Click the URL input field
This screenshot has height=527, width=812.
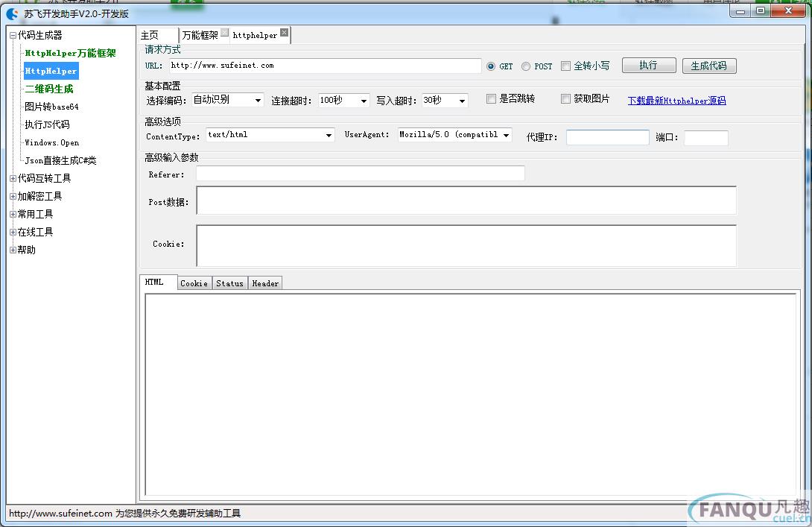click(x=326, y=66)
